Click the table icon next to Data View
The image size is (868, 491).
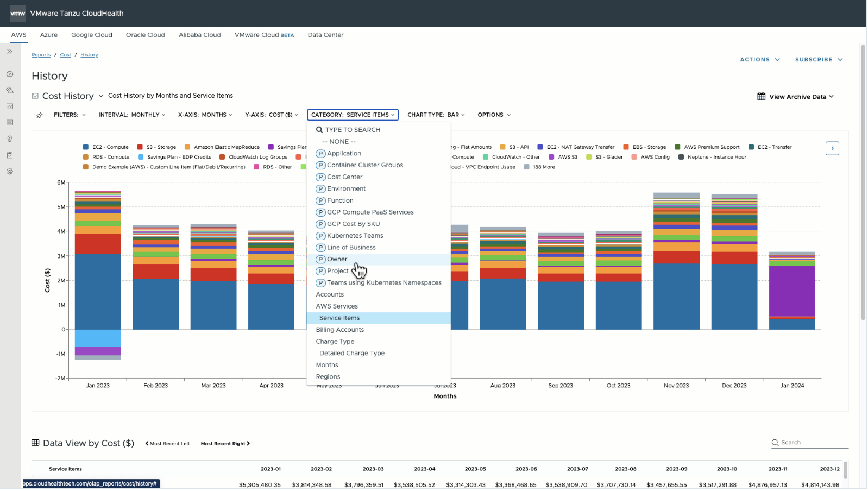point(35,443)
